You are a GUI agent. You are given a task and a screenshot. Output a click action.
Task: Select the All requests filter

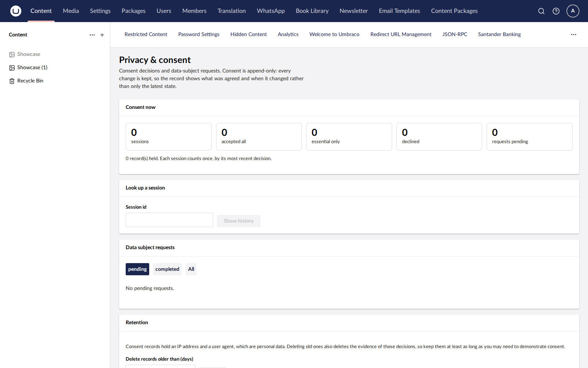click(191, 269)
